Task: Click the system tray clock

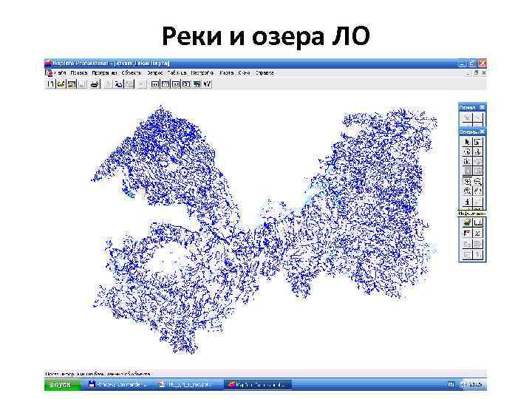Action: 475,385
